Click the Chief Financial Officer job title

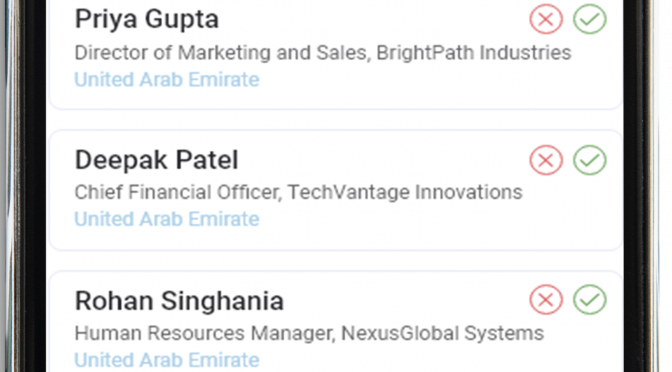(177, 192)
